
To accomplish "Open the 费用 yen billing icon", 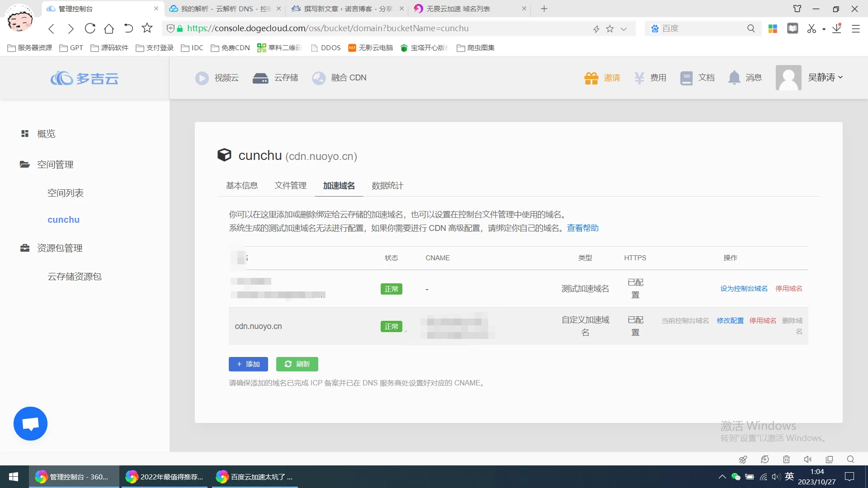I will tap(639, 78).
